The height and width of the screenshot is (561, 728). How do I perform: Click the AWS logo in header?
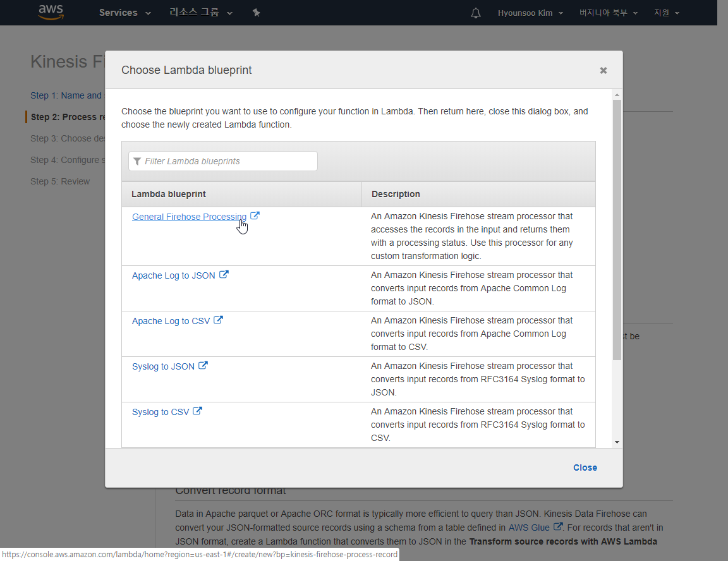pyautogui.click(x=51, y=12)
